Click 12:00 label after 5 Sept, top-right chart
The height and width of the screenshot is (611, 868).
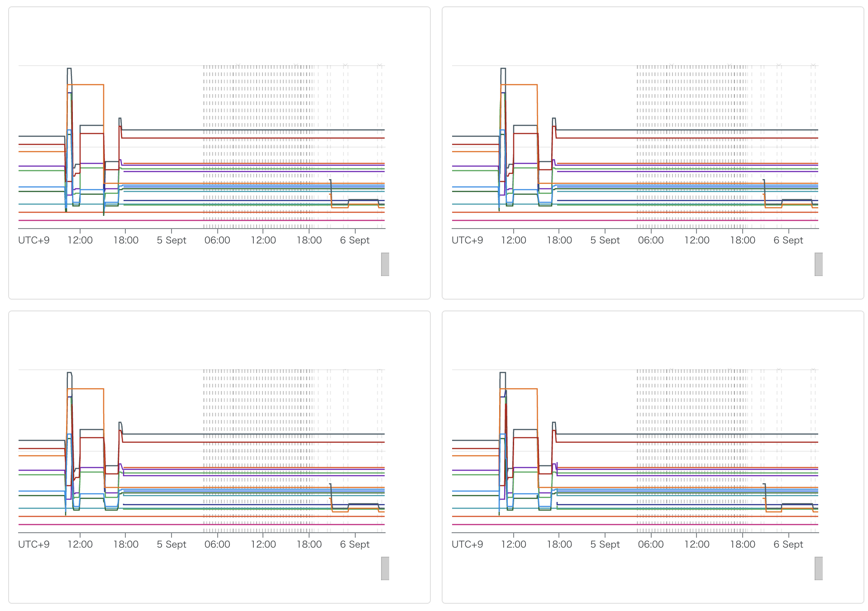pyautogui.click(x=697, y=240)
